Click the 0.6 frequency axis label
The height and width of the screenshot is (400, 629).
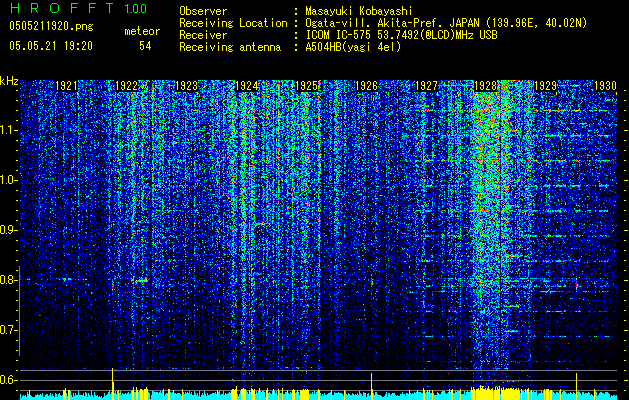pyautogui.click(x=9, y=380)
